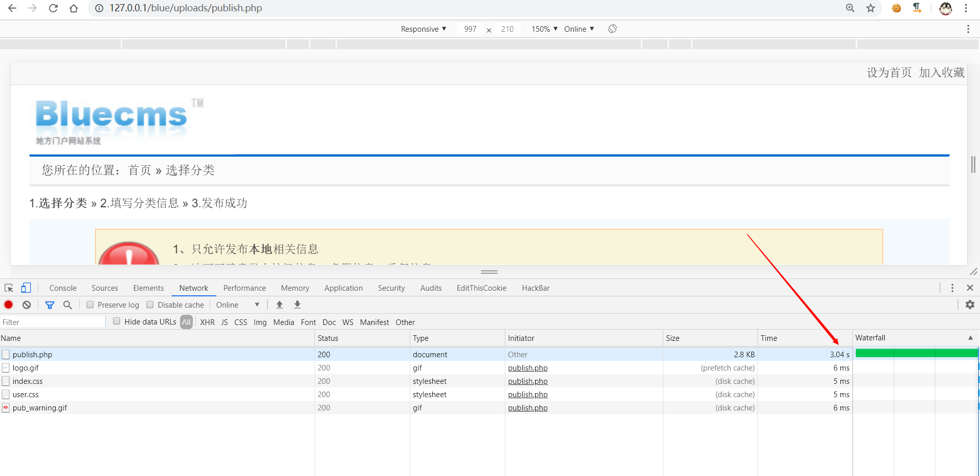Screen dimensions: 980x476
Task: Click the green waterfall bar for publish.php
Action: click(x=916, y=353)
